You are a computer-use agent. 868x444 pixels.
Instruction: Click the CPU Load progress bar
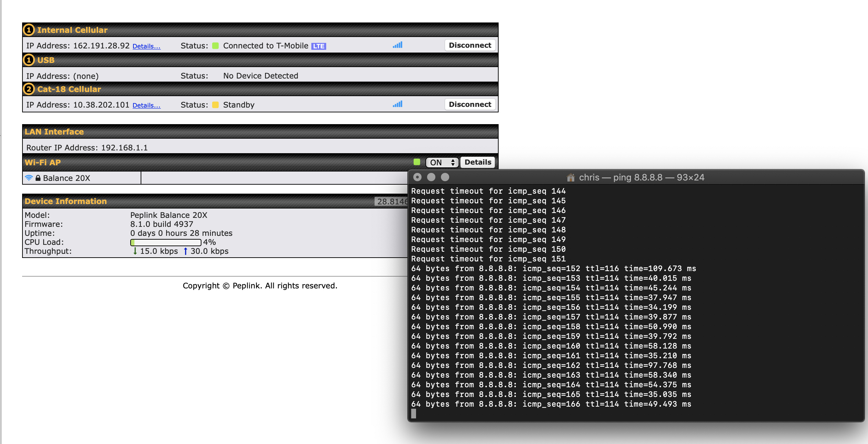click(x=166, y=242)
